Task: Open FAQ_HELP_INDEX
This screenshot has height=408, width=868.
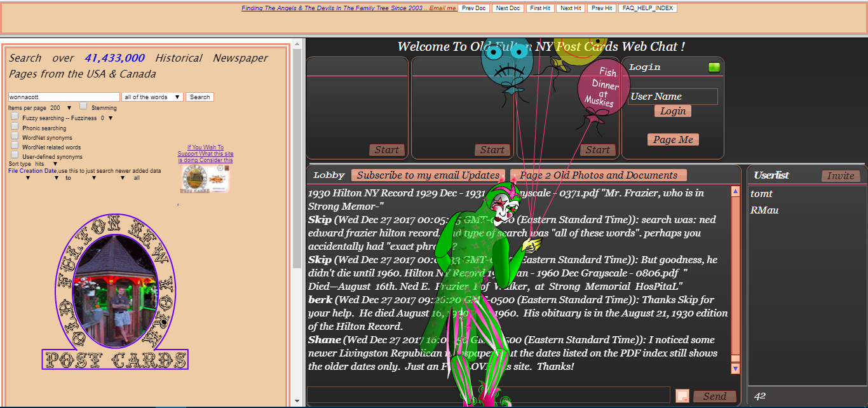Action: tap(647, 8)
